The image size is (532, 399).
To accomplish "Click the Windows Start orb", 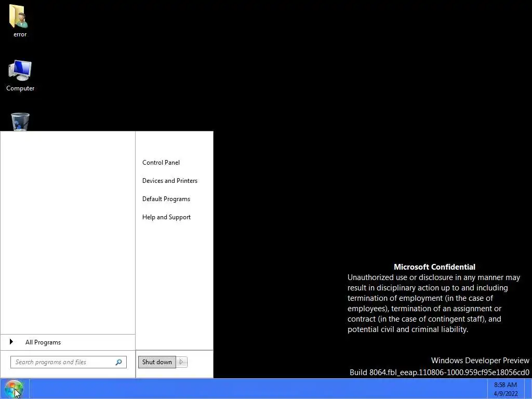I will 14,389.
